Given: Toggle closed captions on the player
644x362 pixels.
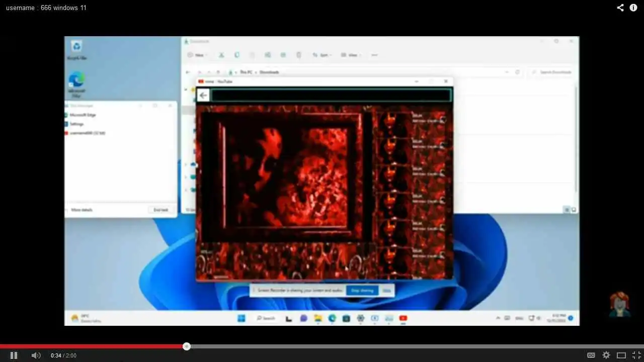Looking at the screenshot, I should point(591,355).
